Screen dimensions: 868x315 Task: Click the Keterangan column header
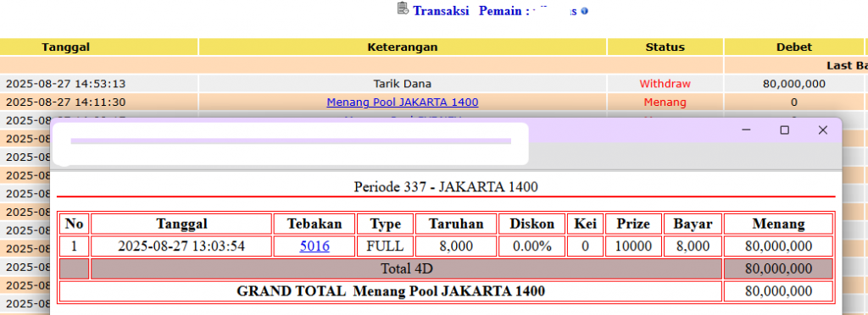tap(403, 47)
